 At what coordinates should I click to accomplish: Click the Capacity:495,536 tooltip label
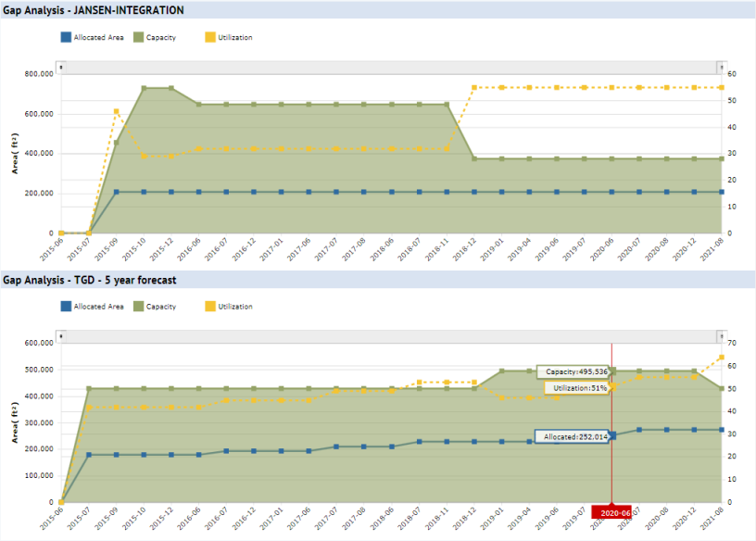point(573,371)
